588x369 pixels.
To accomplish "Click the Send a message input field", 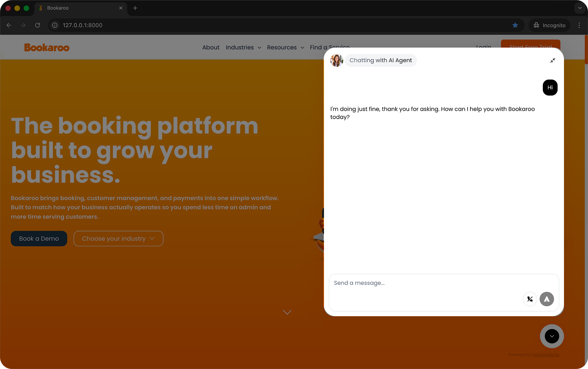I will [400, 283].
